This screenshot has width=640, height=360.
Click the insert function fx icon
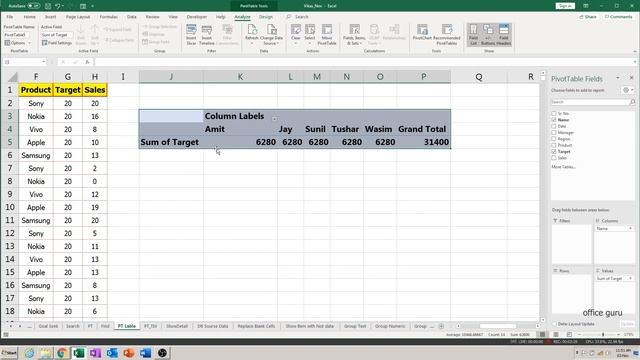point(87,62)
